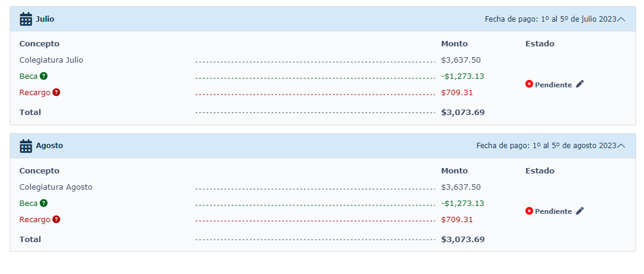Click the Pendiente label in Agosto

[x=553, y=211]
